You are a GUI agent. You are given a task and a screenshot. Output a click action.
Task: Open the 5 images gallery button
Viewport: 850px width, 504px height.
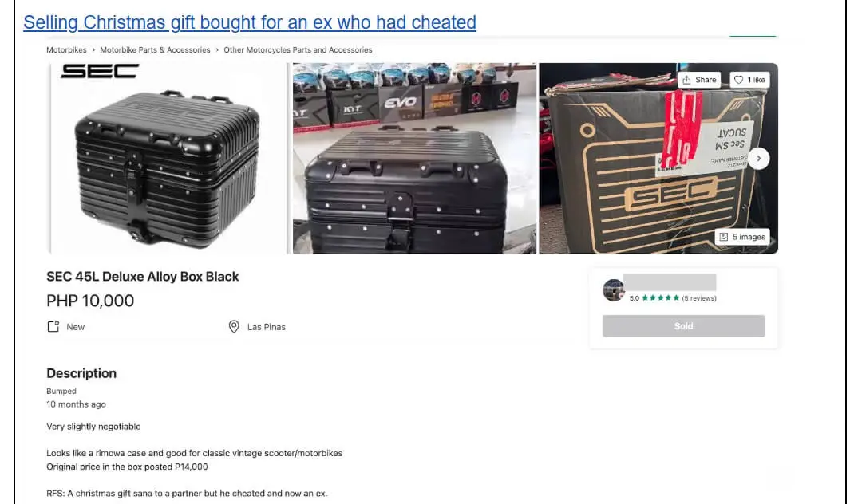pos(742,237)
